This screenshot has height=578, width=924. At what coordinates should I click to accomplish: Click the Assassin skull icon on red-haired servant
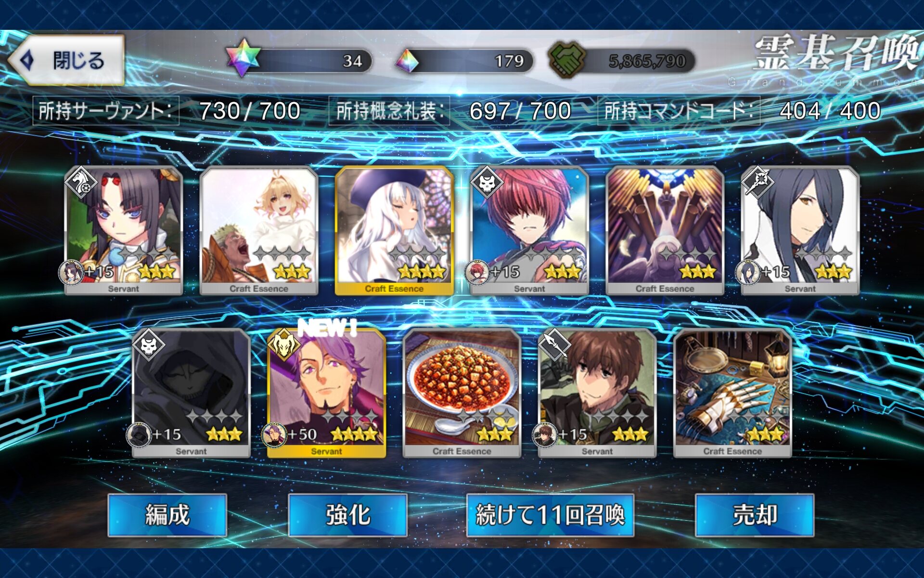coord(487,182)
